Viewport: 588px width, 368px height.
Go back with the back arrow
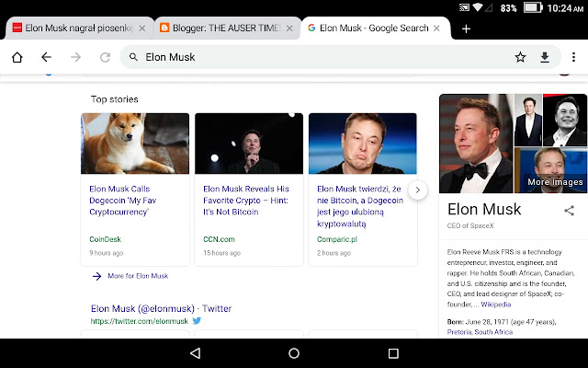tap(46, 57)
